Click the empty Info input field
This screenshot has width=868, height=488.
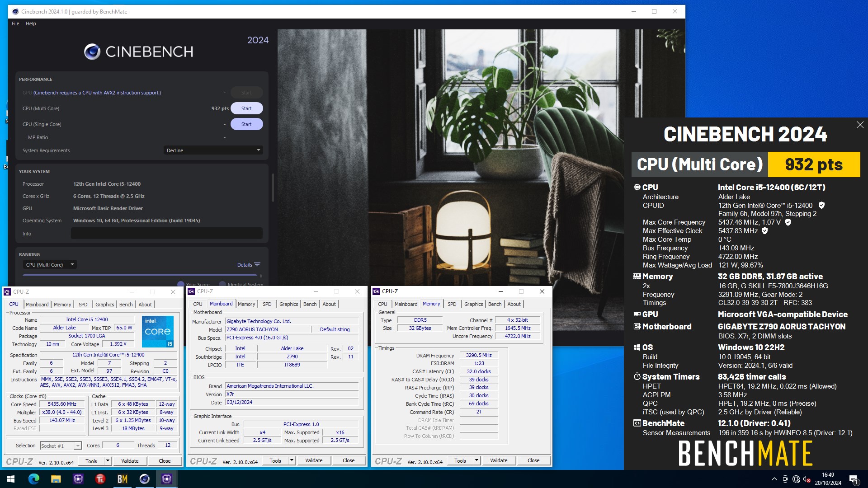click(167, 233)
